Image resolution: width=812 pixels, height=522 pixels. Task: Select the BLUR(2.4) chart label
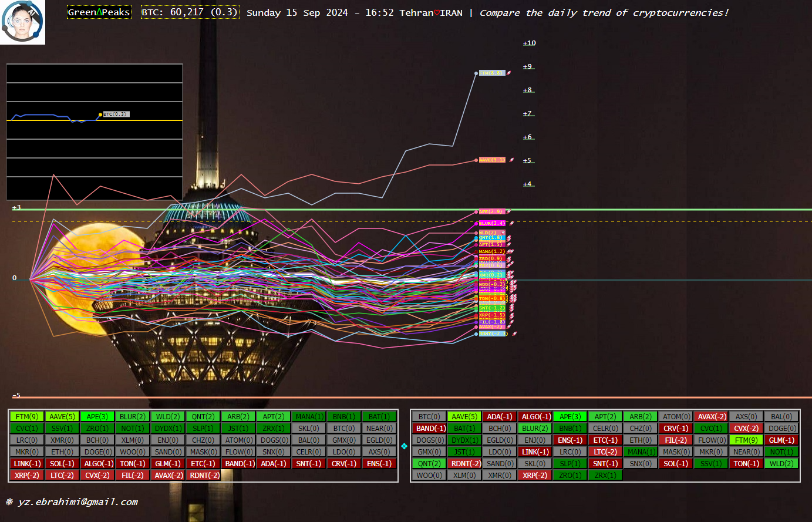click(492, 223)
